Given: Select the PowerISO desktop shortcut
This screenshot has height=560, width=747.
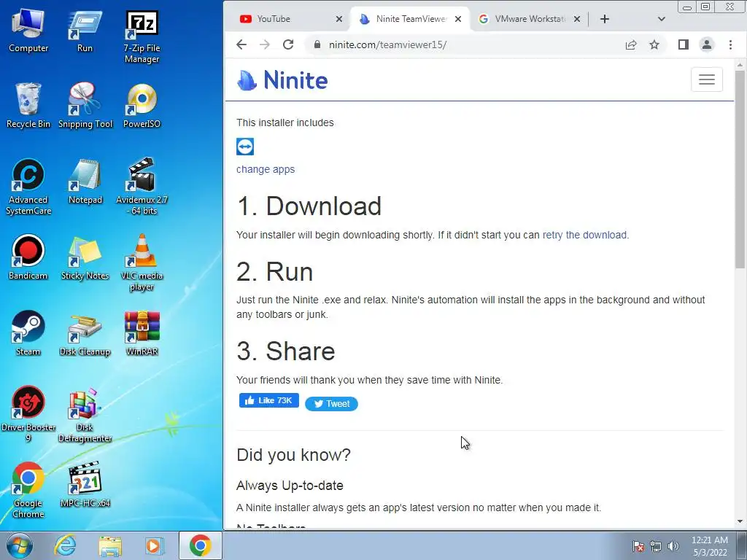Looking at the screenshot, I should 142,106.
